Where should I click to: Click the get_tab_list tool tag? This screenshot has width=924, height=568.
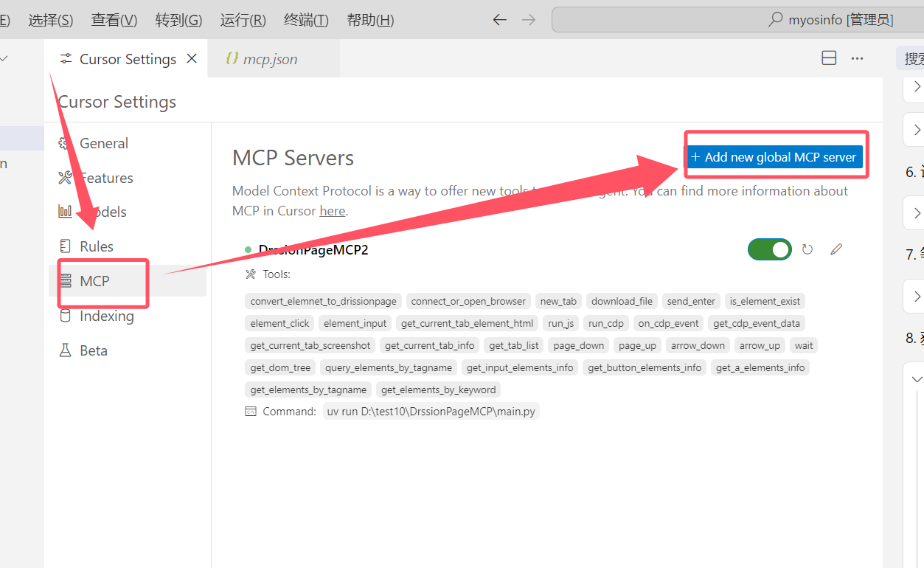point(514,345)
